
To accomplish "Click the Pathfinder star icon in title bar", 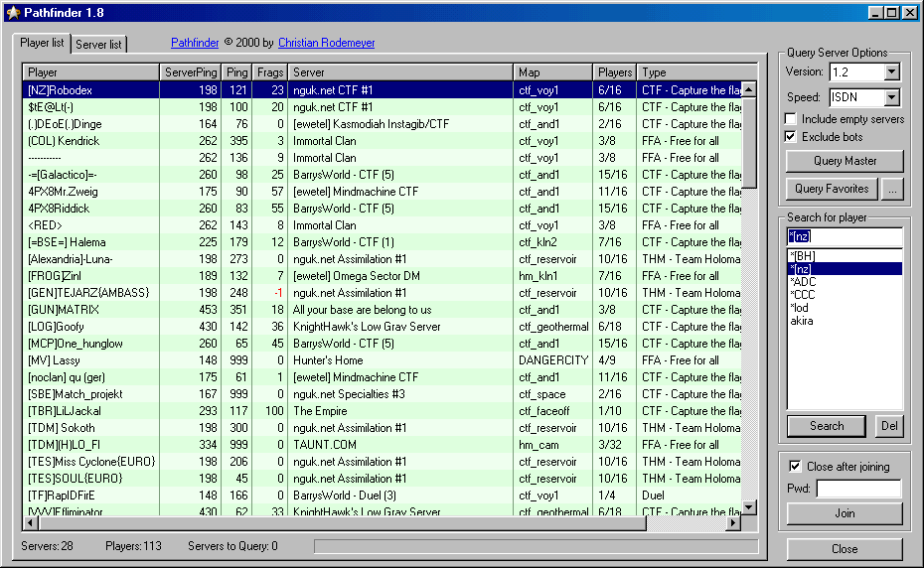I will pos(13,13).
